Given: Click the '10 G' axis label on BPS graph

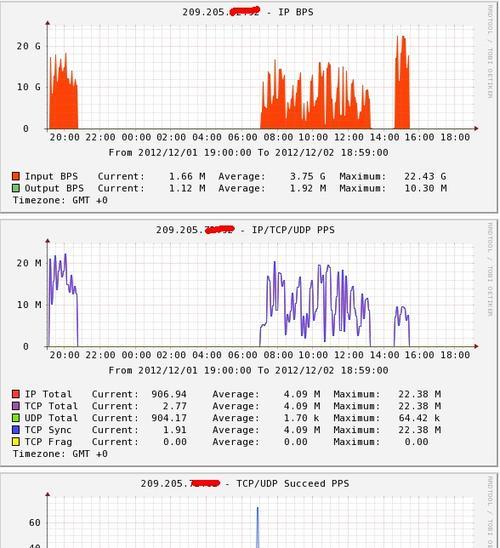Looking at the screenshot, I should tap(28, 87).
